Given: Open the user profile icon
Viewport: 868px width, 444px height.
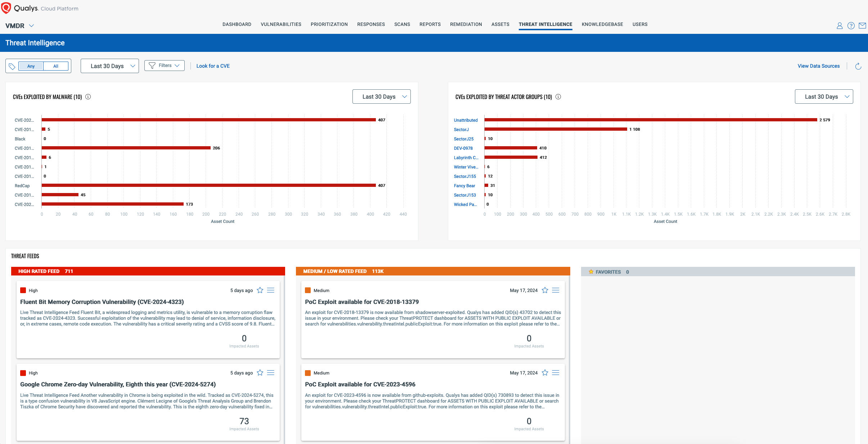Looking at the screenshot, I should pos(839,25).
